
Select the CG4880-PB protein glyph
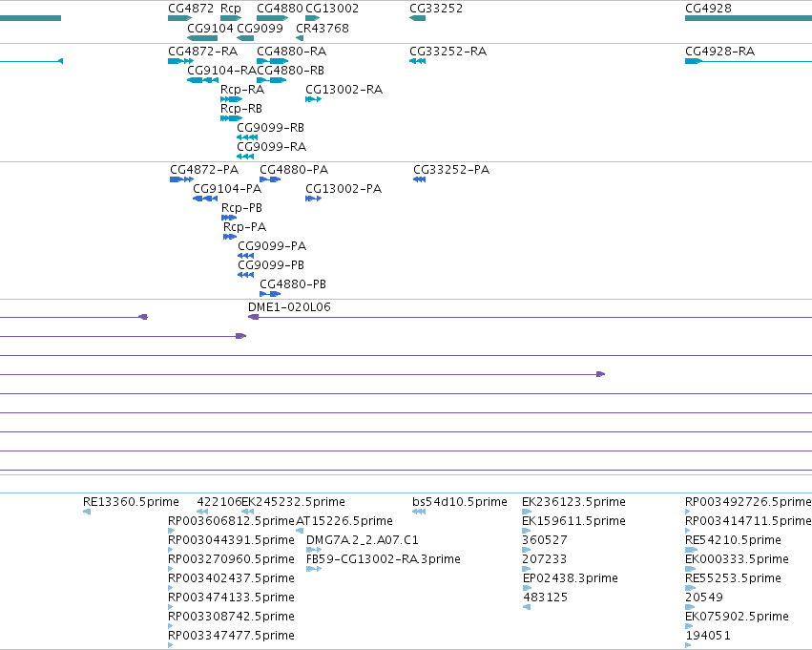pyautogui.click(x=270, y=294)
